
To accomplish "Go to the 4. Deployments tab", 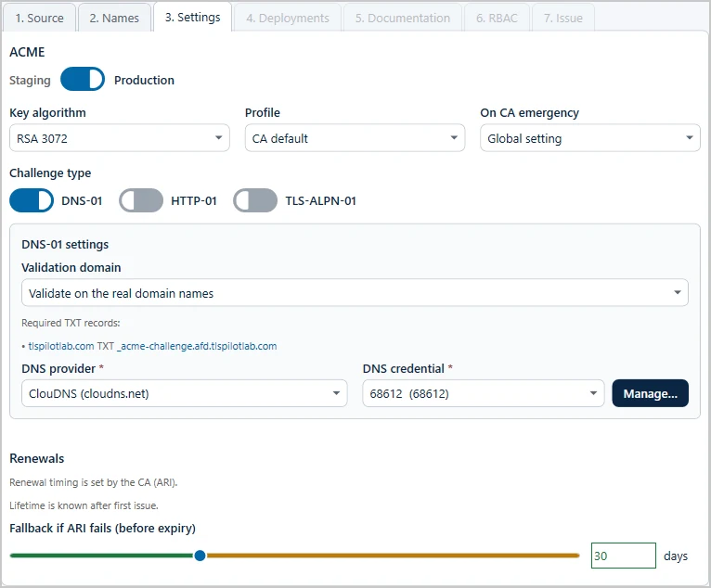I will (x=288, y=19).
